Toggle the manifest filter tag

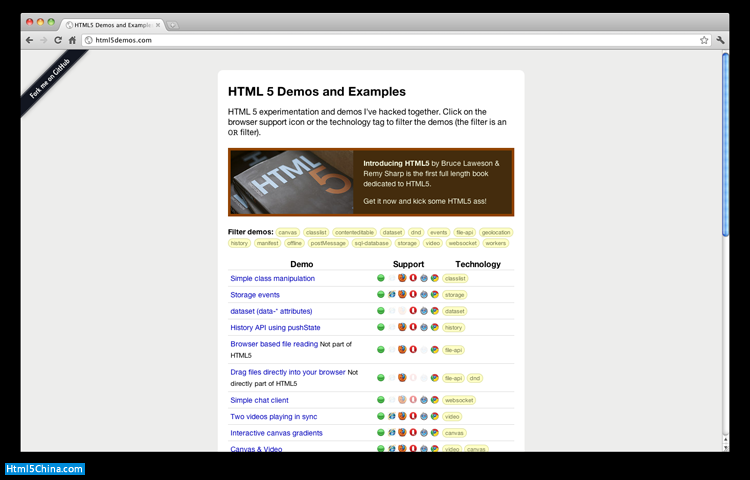(267, 243)
